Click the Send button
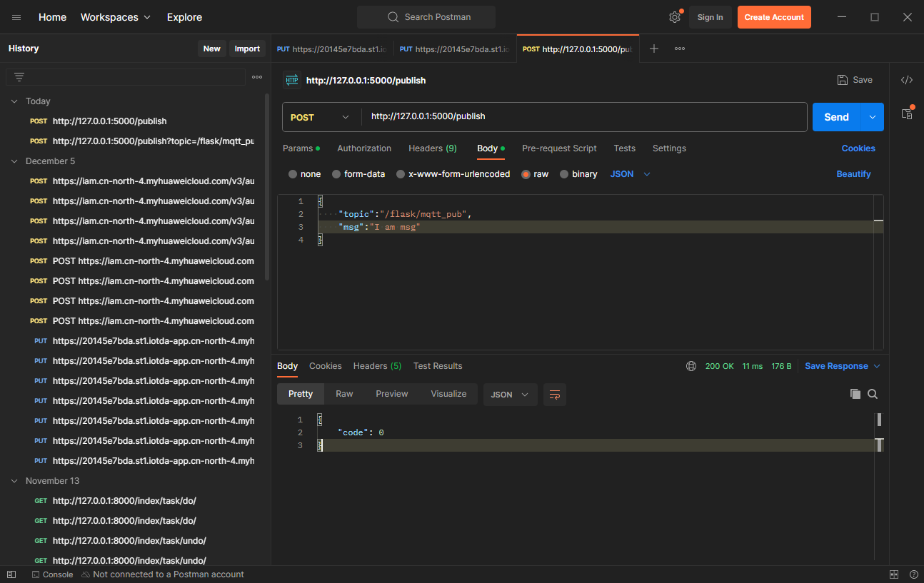This screenshot has height=583, width=924. [836, 117]
